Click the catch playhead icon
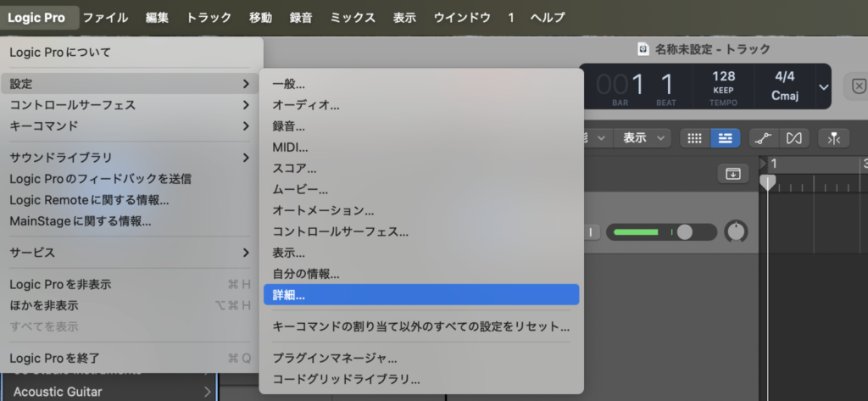Screen dimensions: 868x401 click(834, 138)
